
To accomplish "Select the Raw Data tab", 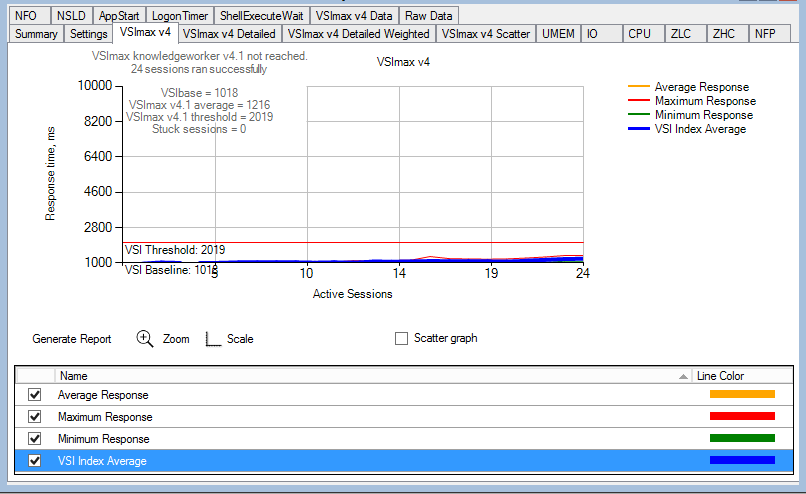I will [x=429, y=16].
